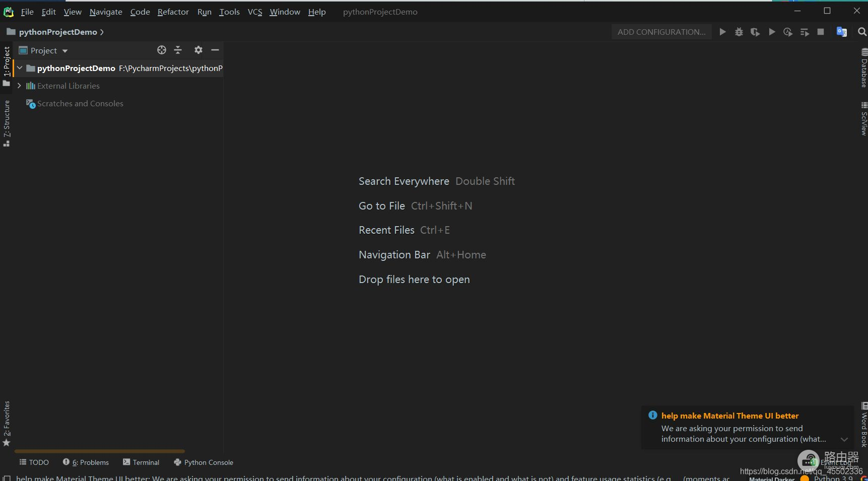Click the Python 3.9 interpreter status widget
Screen dimensions: 868x481
coord(833,478)
